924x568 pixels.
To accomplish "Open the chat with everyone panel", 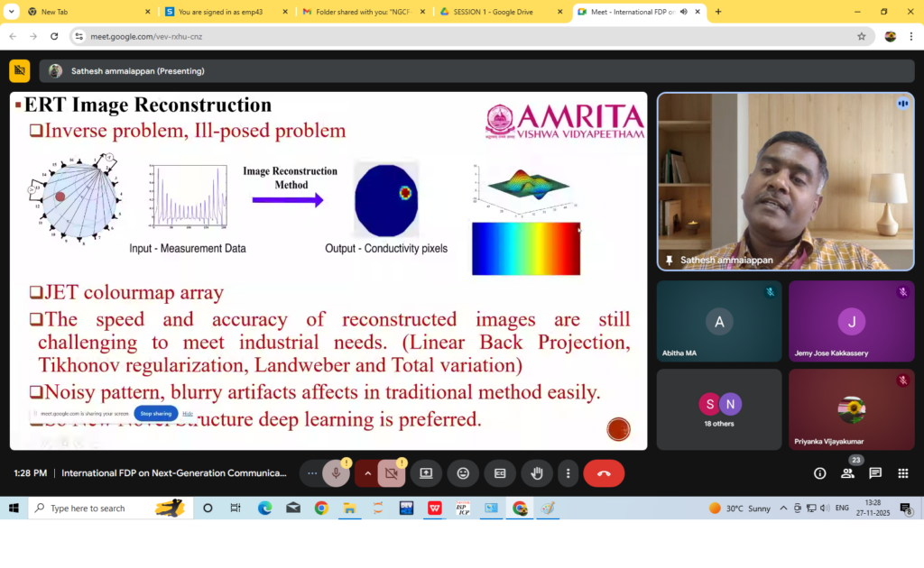I will point(874,473).
